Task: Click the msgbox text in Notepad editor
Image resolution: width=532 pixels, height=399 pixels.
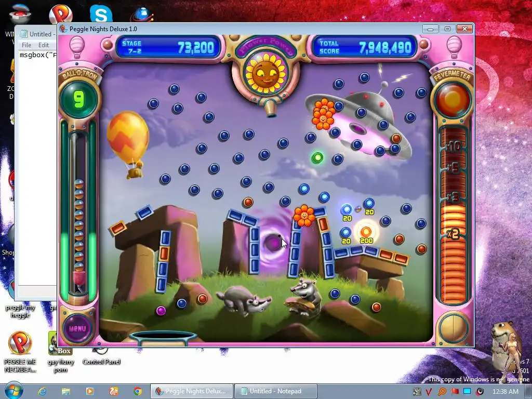Action: coord(38,55)
